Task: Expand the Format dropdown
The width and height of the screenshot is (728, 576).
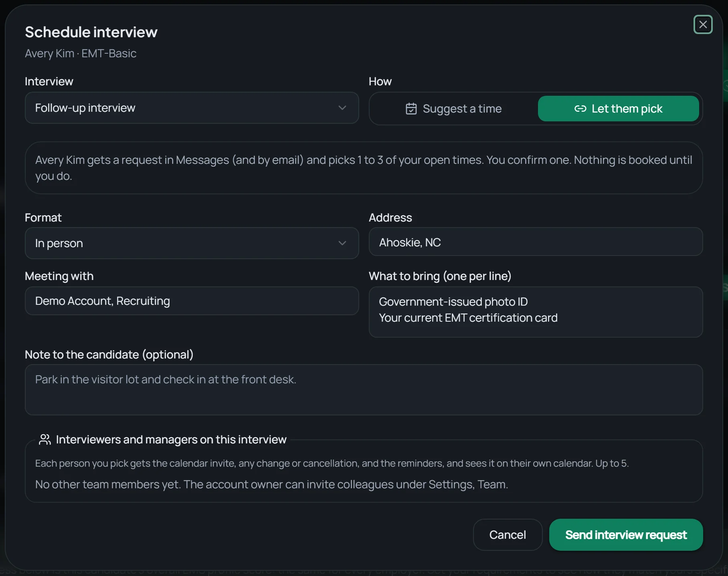Action: [192, 243]
